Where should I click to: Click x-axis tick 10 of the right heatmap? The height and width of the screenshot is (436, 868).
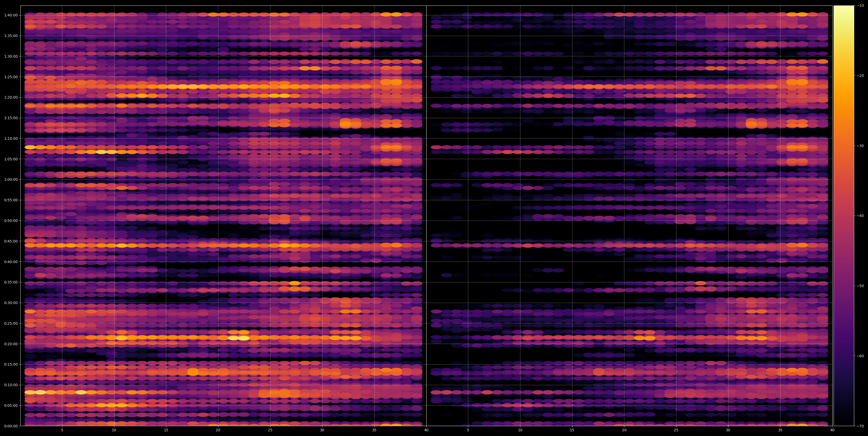(x=520, y=430)
